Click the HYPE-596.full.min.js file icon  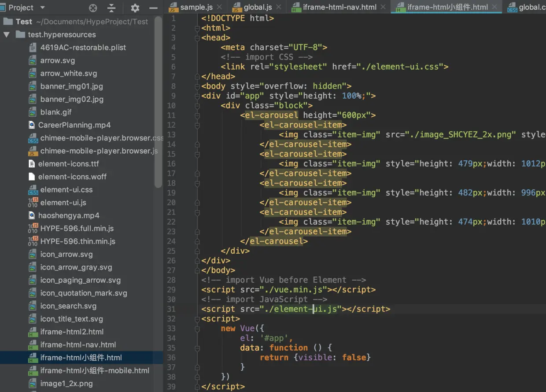tap(33, 229)
